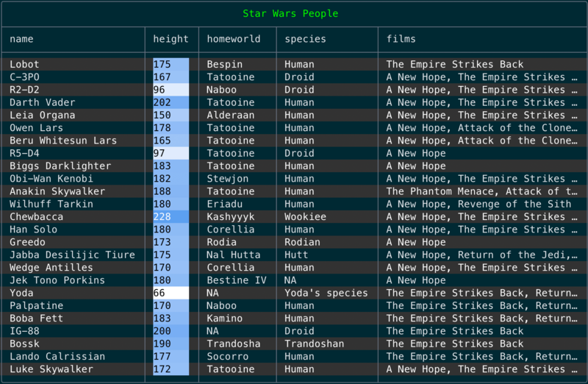The width and height of the screenshot is (588, 384).
Task: Click height value 97 for R5-D4
Action: (159, 153)
